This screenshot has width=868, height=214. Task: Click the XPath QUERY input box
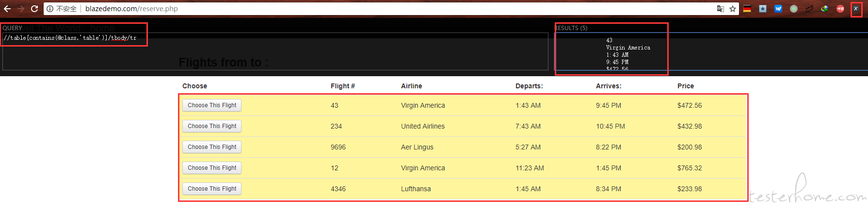[x=275, y=51]
